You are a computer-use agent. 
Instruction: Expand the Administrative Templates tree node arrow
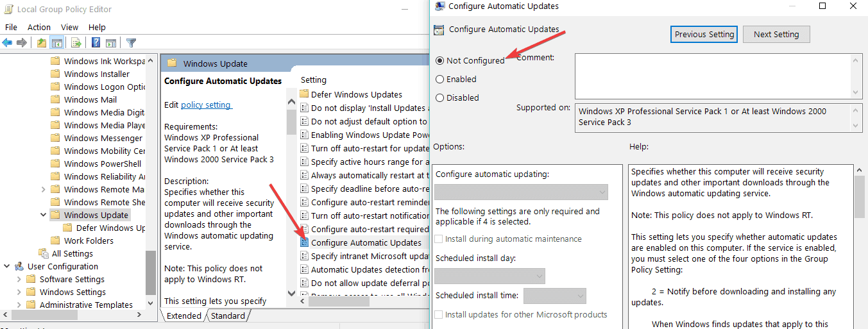point(19,305)
